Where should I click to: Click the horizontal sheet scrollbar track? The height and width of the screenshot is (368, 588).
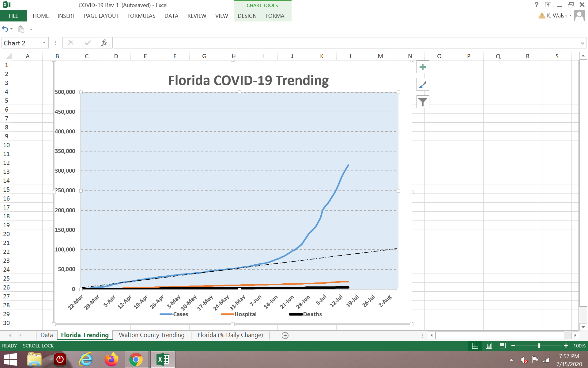pos(499,335)
